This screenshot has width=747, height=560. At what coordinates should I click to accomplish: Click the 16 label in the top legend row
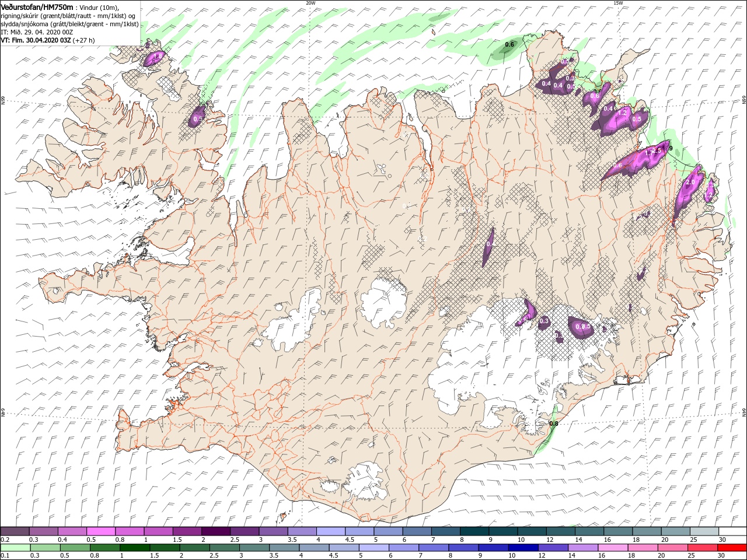tap(608, 540)
